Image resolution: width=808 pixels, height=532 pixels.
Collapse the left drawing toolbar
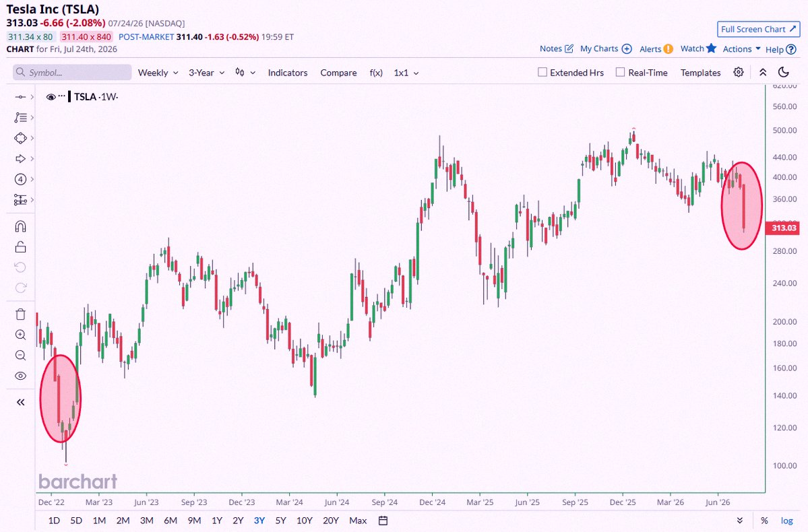tap(21, 402)
